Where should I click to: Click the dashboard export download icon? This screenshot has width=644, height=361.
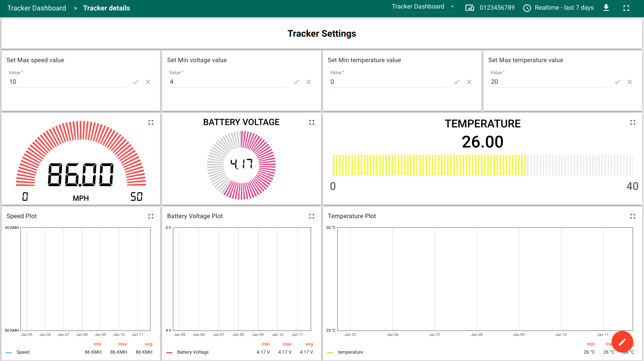pos(606,8)
